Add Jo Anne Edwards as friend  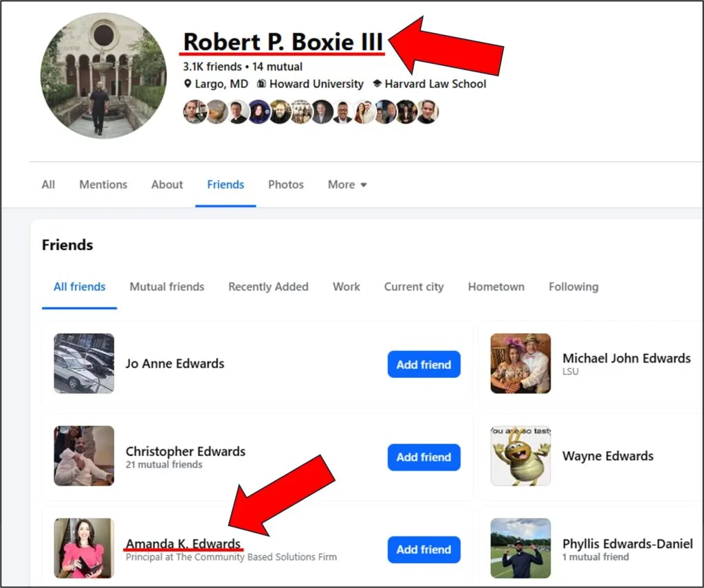click(423, 364)
